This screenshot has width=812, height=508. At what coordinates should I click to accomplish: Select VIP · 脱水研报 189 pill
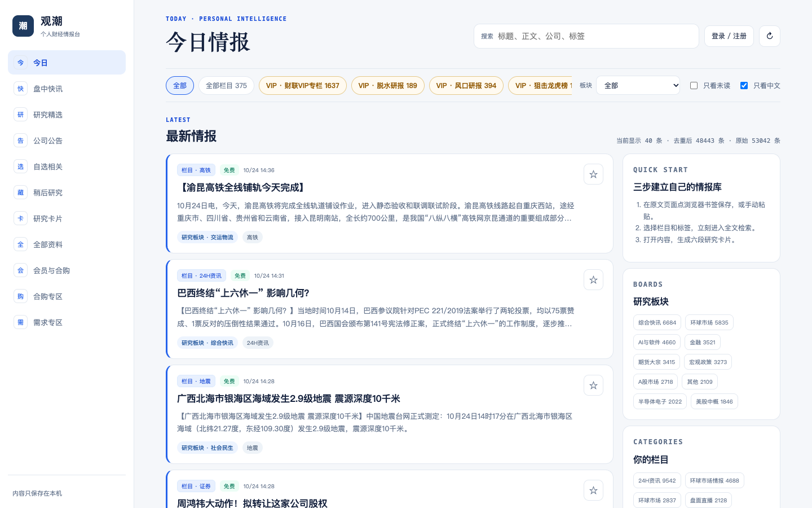pos(388,86)
